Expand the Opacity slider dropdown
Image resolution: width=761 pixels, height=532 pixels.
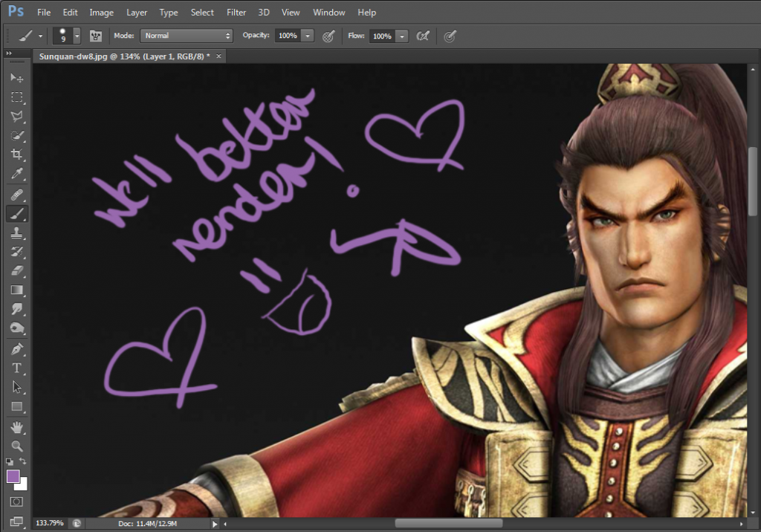[308, 36]
